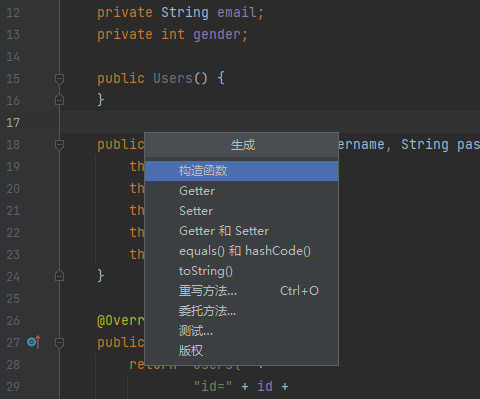This screenshot has height=399, width=480.
Task: Click line number 17 in the gutter
Action: pos(13,123)
